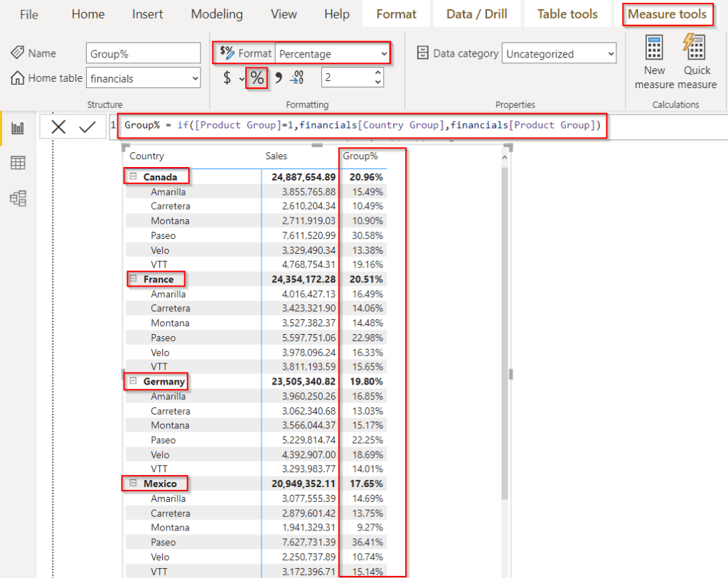Open the Format ribbon tab
Image resolution: width=728 pixels, height=578 pixels.
tap(396, 14)
